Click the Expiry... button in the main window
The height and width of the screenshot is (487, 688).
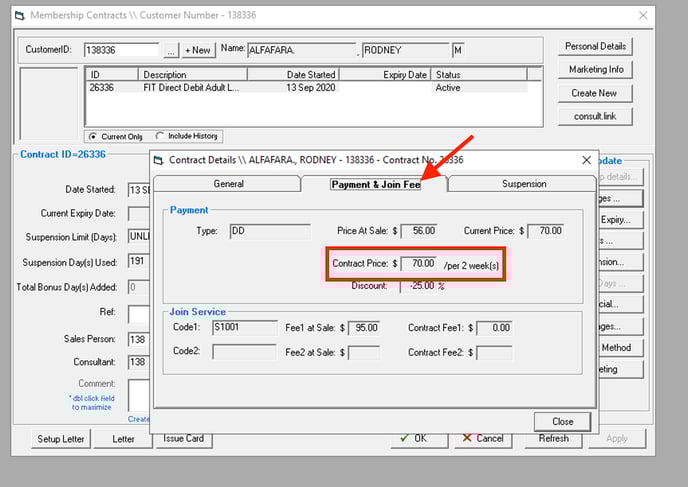click(x=620, y=220)
